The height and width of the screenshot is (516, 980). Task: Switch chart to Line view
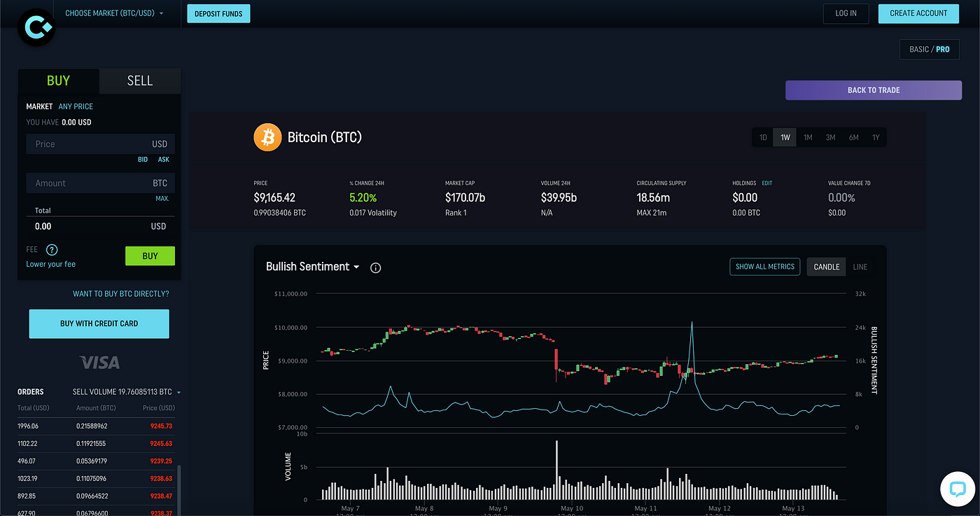pyautogui.click(x=860, y=267)
